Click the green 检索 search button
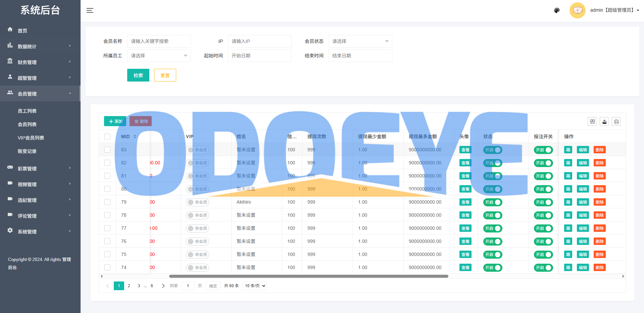644x313 pixels. (138, 75)
